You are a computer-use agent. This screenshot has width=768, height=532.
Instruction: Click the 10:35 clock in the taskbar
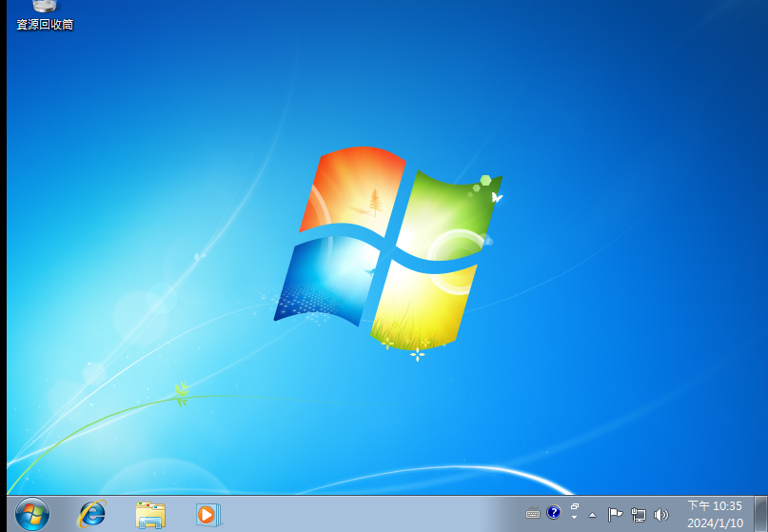pos(715,505)
